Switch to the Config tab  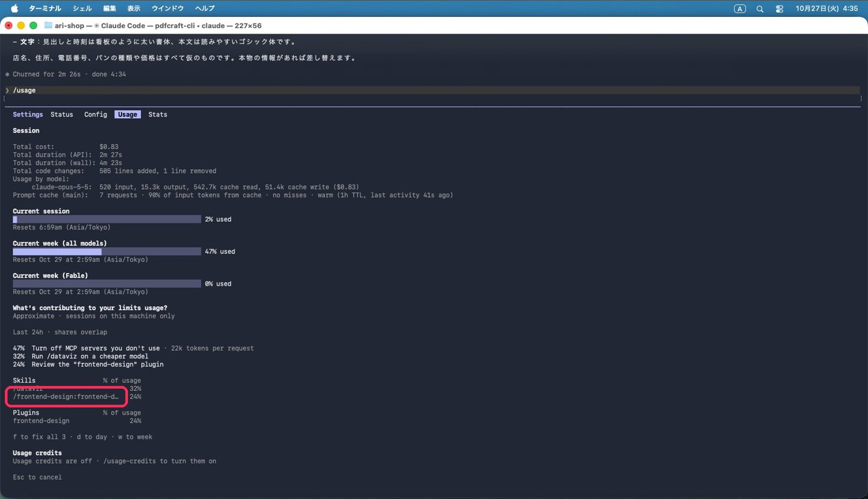coord(95,114)
